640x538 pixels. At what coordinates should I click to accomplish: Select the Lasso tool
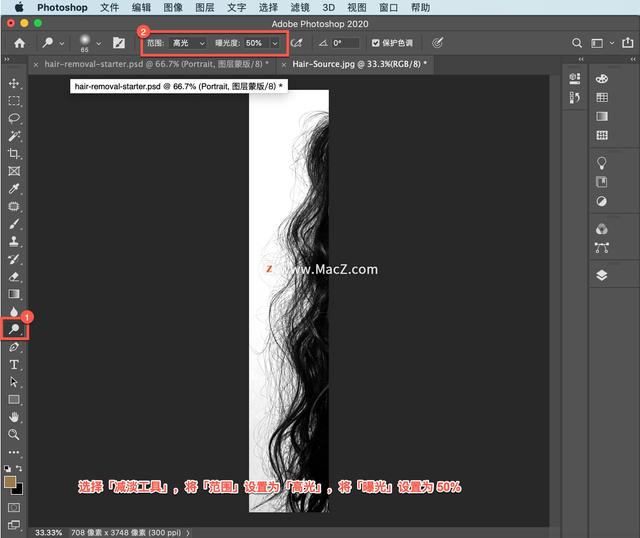pyautogui.click(x=14, y=118)
